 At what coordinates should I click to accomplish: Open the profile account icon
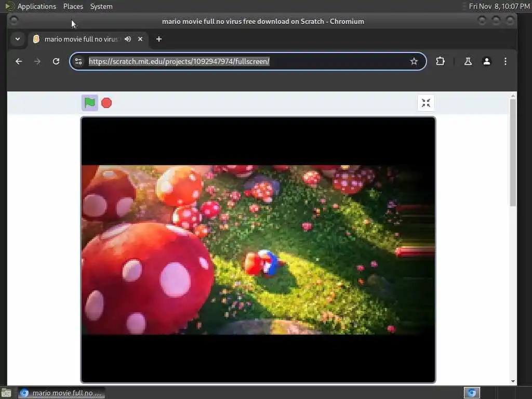[486, 61]
